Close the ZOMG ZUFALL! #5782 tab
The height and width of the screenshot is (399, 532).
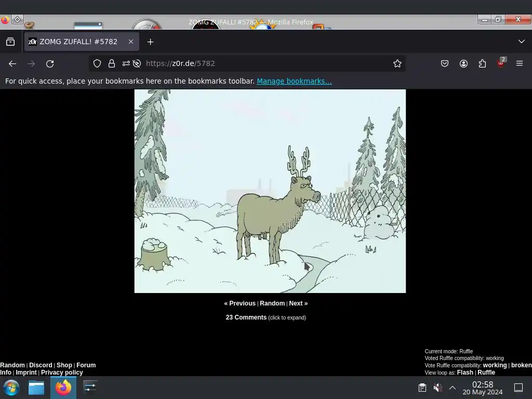(x=131, y=42)
